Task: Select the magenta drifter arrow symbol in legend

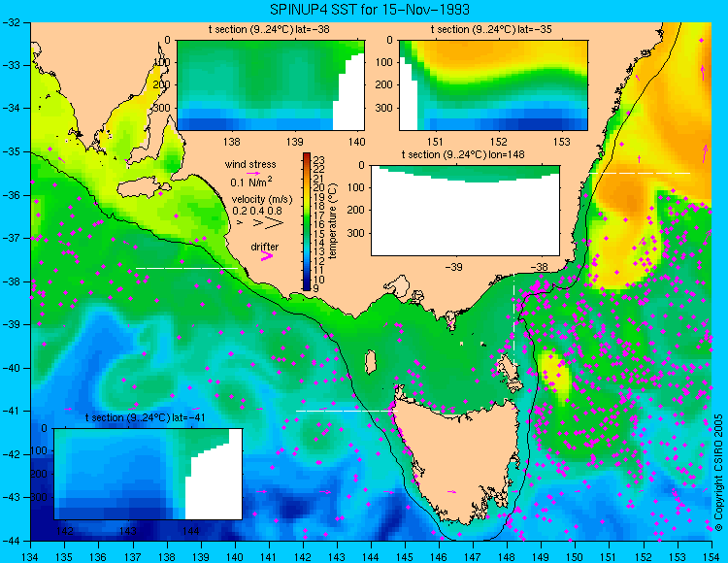Action: [x=267, y=255]
